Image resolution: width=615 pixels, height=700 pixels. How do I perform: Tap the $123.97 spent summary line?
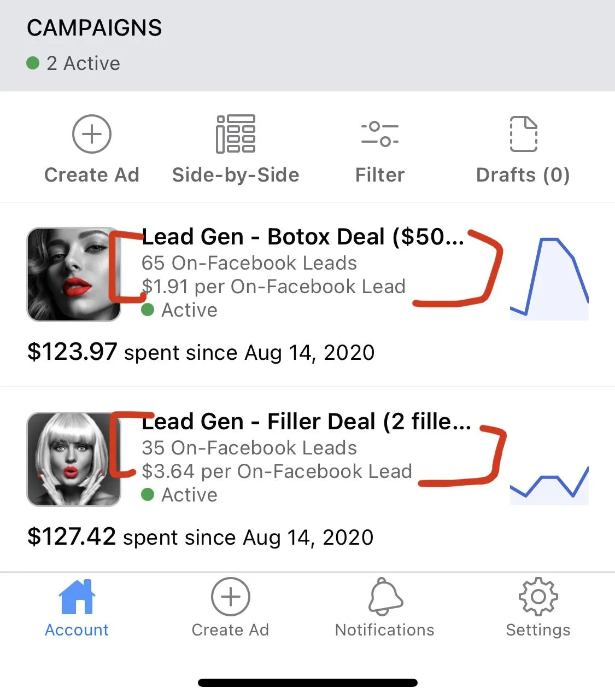pyautogui.click(x=201, y=352)
